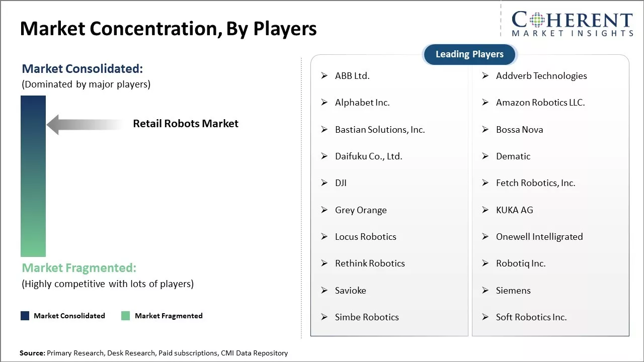The height and width of the screenshot is (362, 644).
Task: Click the Leading Players pill button
Action: 469,54
